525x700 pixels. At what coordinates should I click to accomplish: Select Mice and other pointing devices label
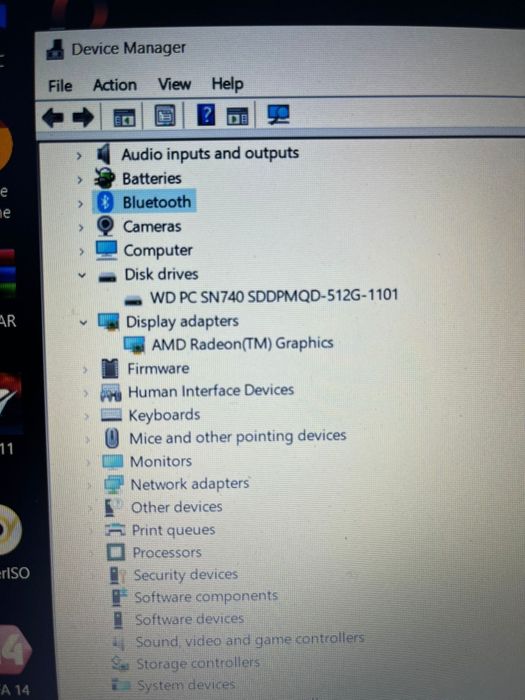238,436
